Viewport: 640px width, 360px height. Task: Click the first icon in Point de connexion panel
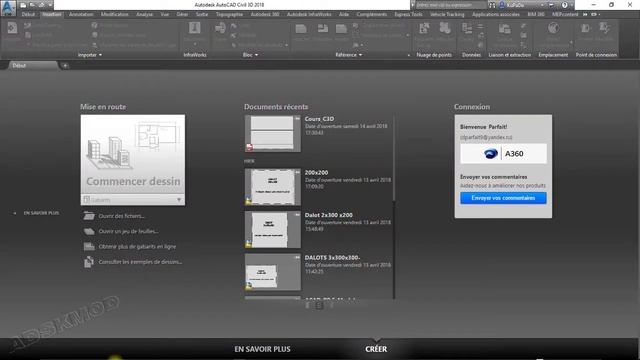tap(585, 28)
